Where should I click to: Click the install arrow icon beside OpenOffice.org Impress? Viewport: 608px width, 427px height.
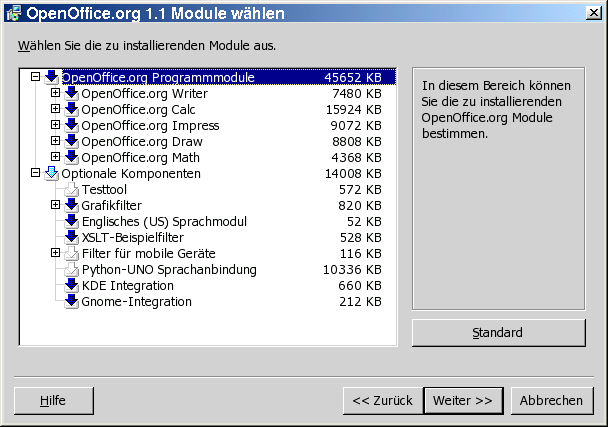point(71,125)
